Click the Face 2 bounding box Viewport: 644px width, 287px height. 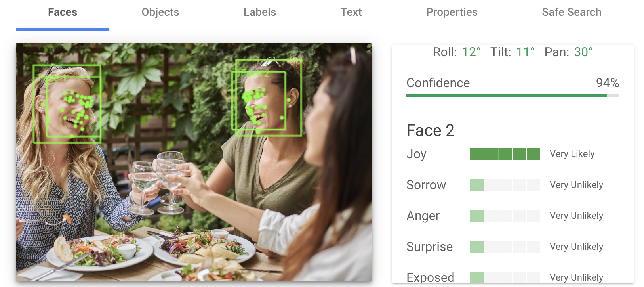[267, 98]
